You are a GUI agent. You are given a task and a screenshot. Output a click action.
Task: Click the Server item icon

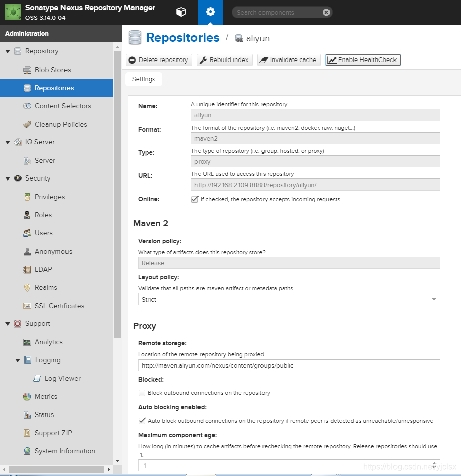tap(27, 160)
